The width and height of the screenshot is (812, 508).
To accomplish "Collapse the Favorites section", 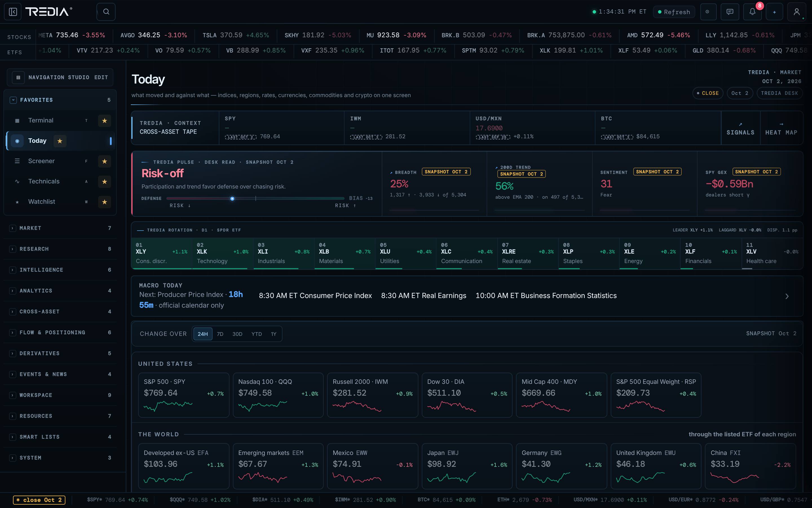I will point(13,100).
